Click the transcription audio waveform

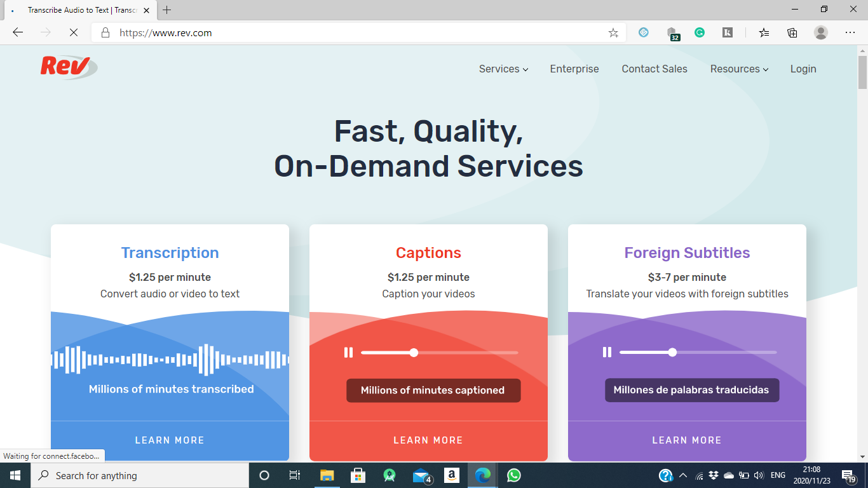click(x=170, y=360)
